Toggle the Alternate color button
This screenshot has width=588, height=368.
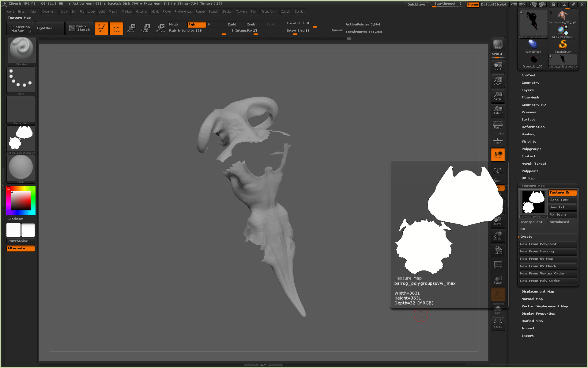(x=21, y=248)
